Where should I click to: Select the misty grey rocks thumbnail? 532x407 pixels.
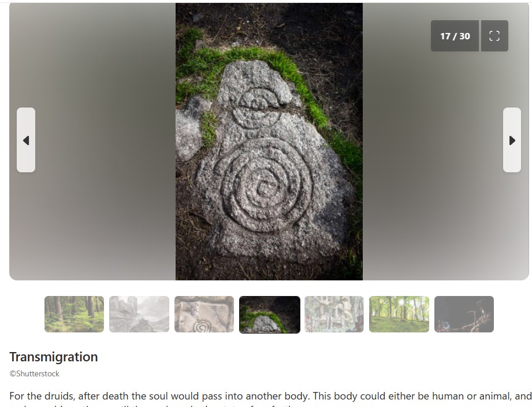139,314
